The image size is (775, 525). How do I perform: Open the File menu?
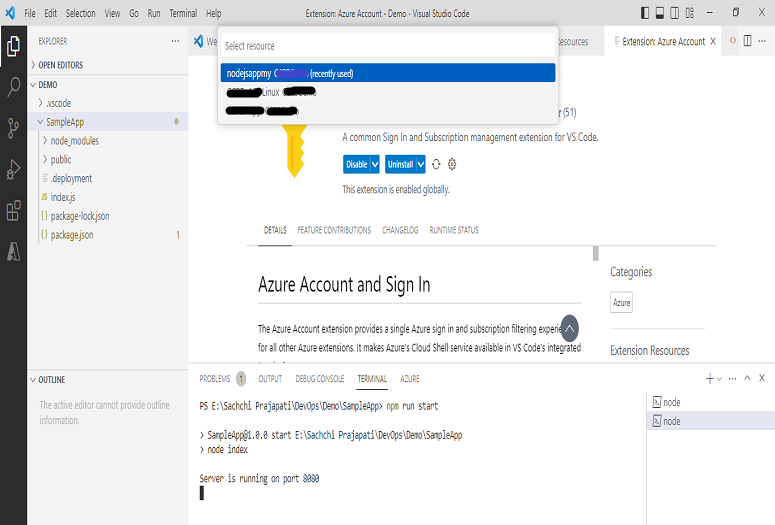[x=30, y=13]
